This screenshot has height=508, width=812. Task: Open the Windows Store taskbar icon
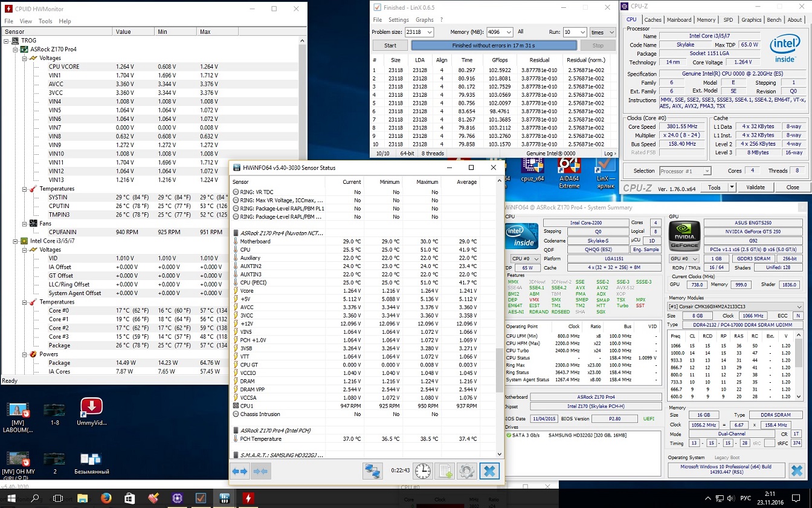(129, 498)
